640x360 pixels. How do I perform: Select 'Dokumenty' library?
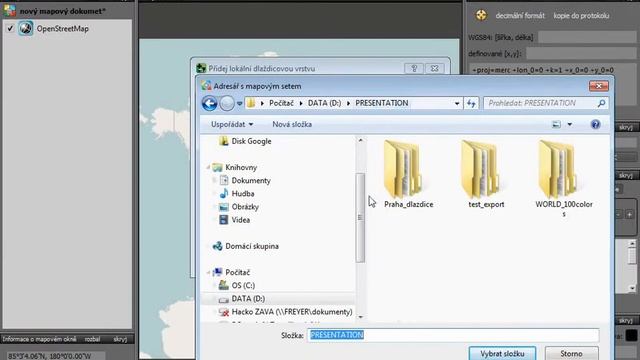tap(251, 180)
